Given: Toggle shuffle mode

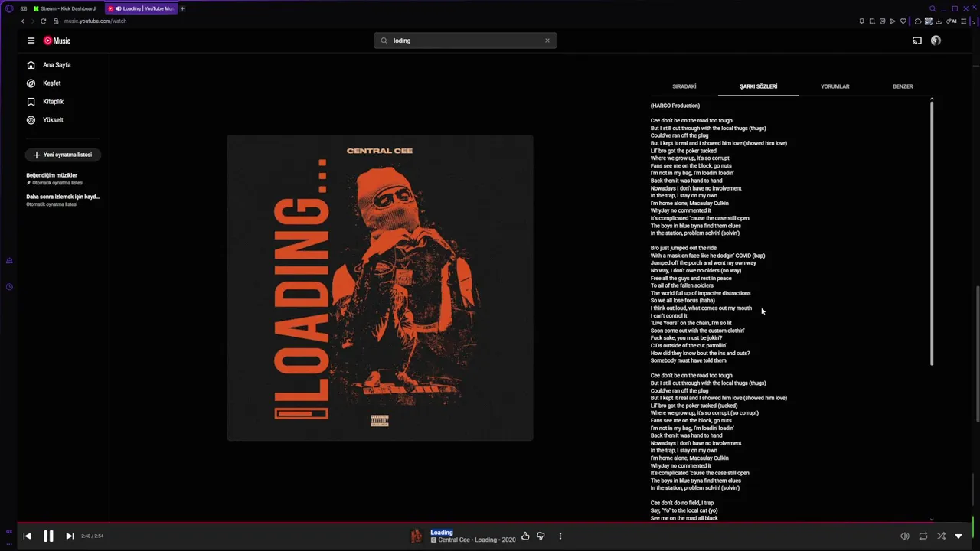Looking at the screenshot, I should pyautogui.click(x=942, y=536).
